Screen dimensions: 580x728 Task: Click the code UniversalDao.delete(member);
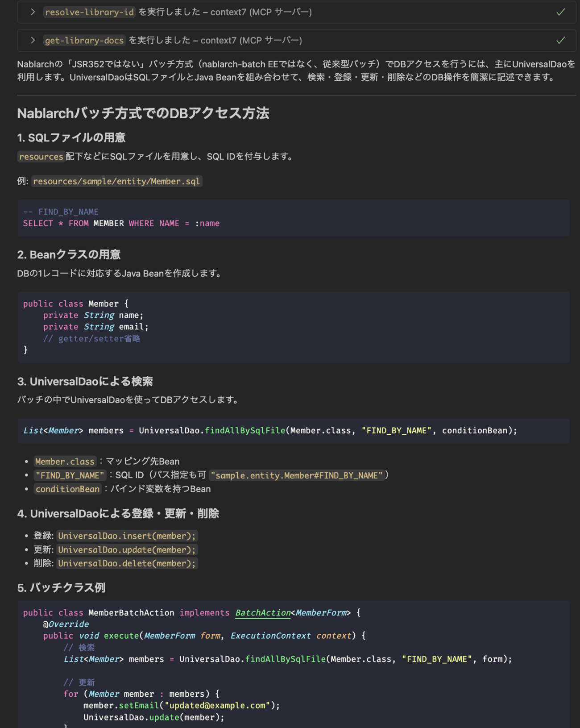127,563
